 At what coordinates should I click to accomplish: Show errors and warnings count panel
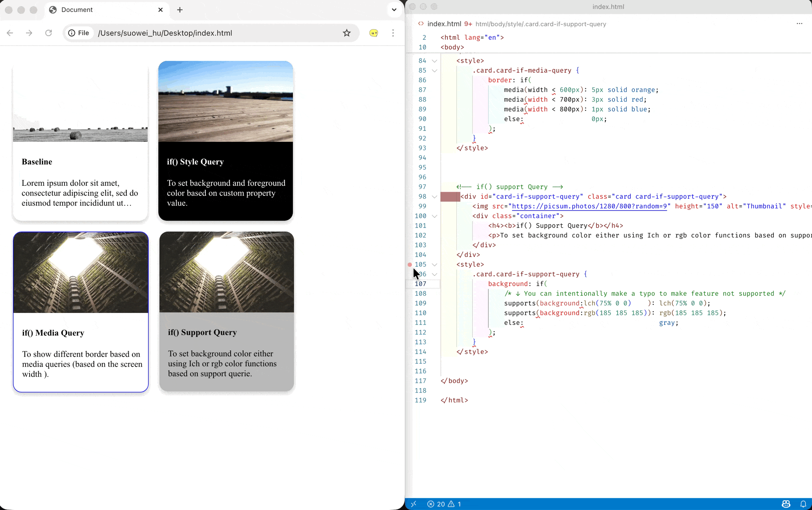click(444, 504)
